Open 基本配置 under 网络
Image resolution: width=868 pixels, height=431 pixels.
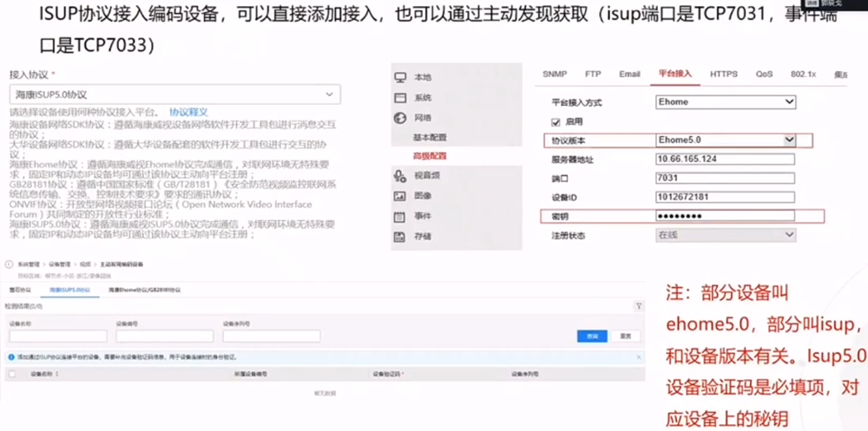point(430,137)
